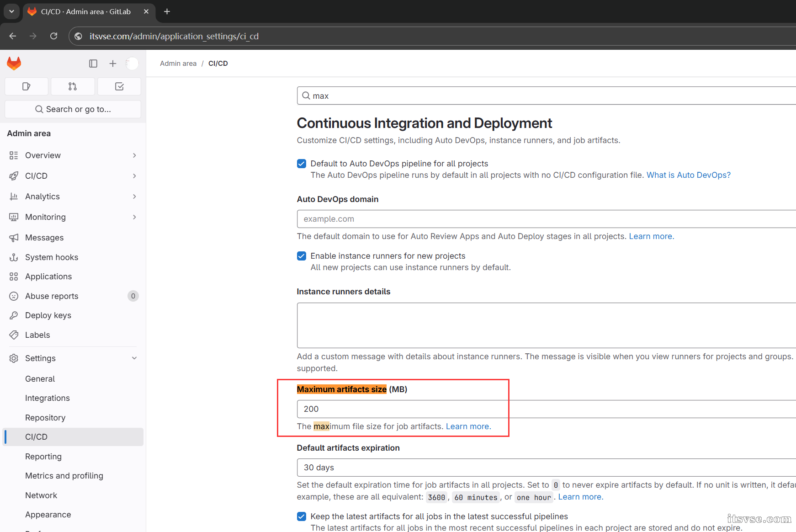Close the CI/CD Admin area tab
Image resolution: width=796 pixels, height=532 pixels.
(146, 11)
